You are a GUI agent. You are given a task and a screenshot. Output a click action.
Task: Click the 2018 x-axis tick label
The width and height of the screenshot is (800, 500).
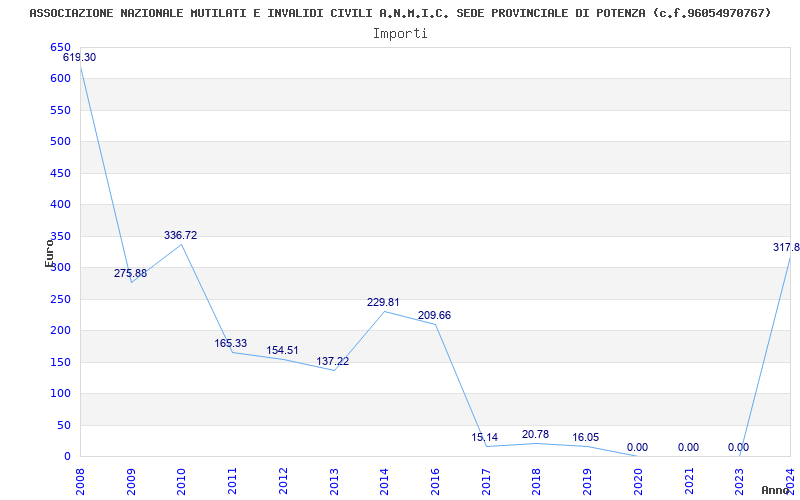(x=536, y=482)
